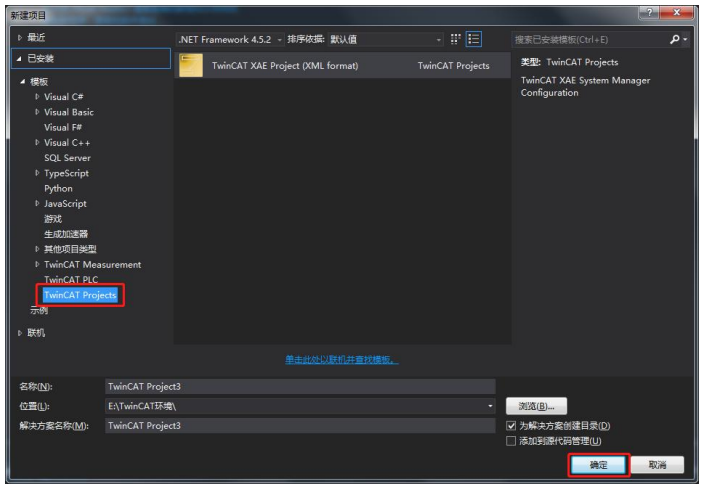Viewport: 705px width, 492px height.
Task: Open the help question mark button
Action: [649, 13]
